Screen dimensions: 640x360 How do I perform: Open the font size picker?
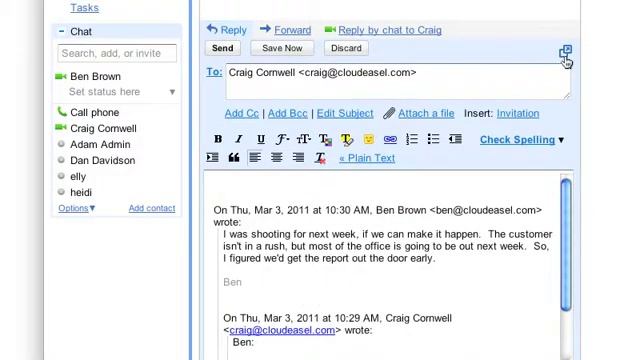(x=304, y=139)
